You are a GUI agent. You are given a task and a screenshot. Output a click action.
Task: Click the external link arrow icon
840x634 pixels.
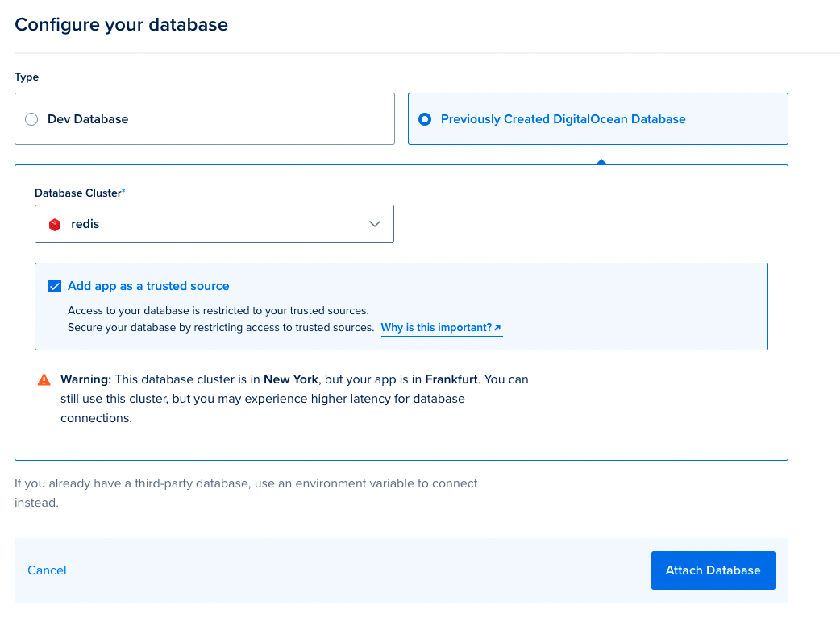click(497, 328)
